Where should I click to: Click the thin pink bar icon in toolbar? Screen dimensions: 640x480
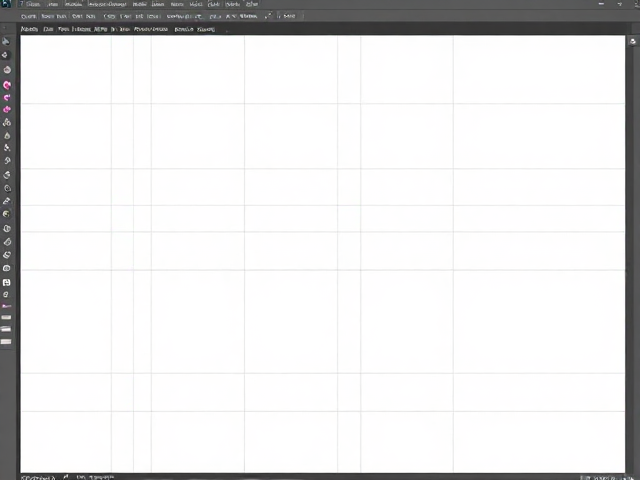[x=6, y=306]
